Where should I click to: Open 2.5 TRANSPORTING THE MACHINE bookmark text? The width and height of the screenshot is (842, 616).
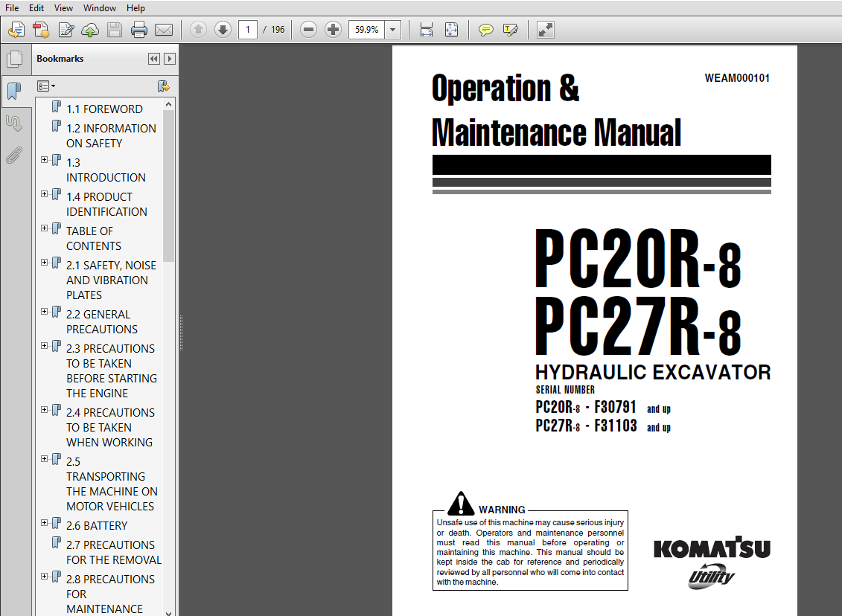coord(112,484)
